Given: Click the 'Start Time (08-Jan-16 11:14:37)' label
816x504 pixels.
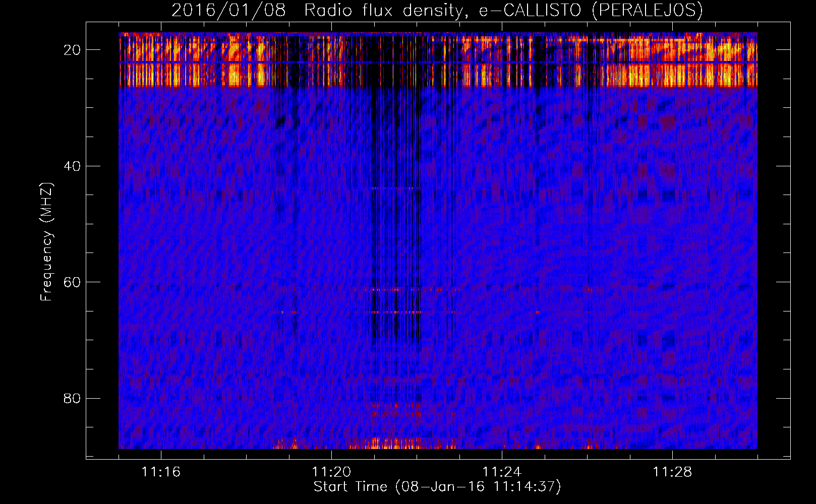Looking at the screenshot, I should (437, 487).
